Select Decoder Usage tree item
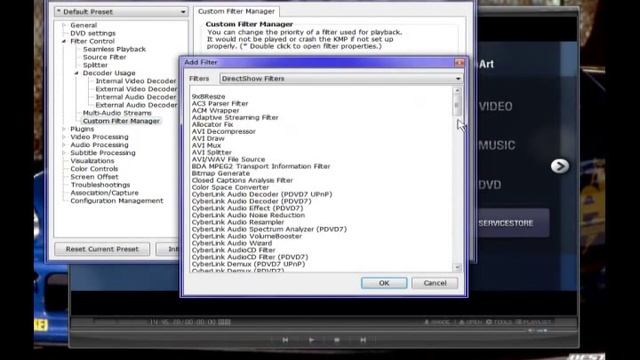 109,73
